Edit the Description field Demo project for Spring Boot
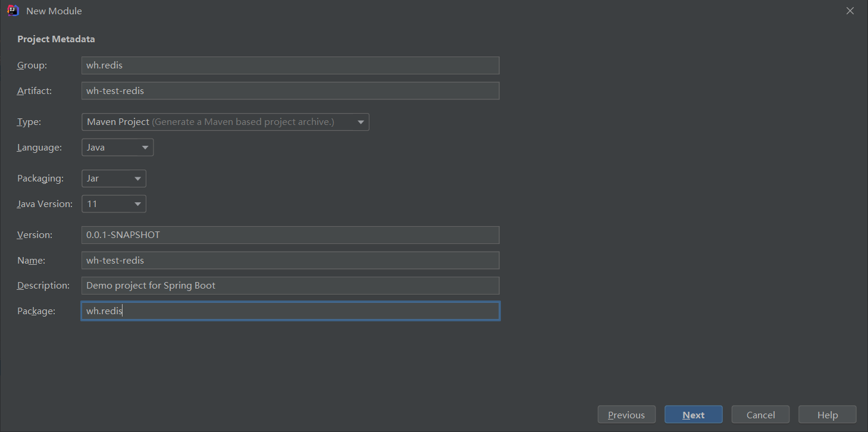The image size is (868, 432). [290, 286]
